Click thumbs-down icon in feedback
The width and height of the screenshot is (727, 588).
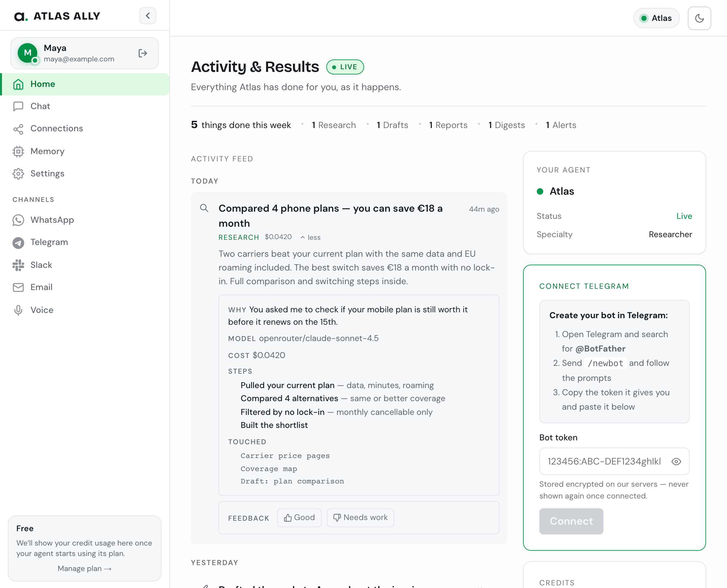pyautogui.click(x=337, y=517)
